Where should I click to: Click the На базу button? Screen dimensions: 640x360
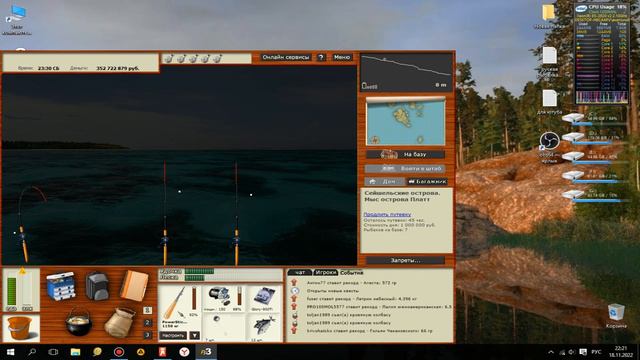[x=405, y=154]
